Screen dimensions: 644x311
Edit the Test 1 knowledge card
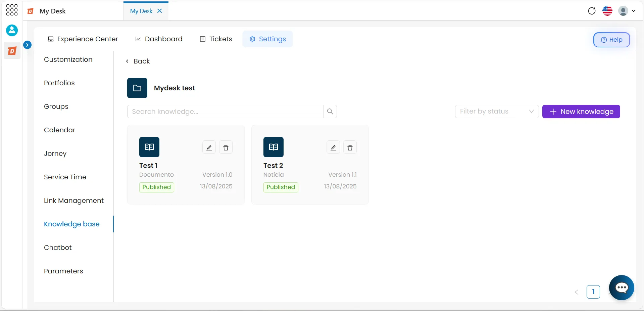tap(209, 147)
